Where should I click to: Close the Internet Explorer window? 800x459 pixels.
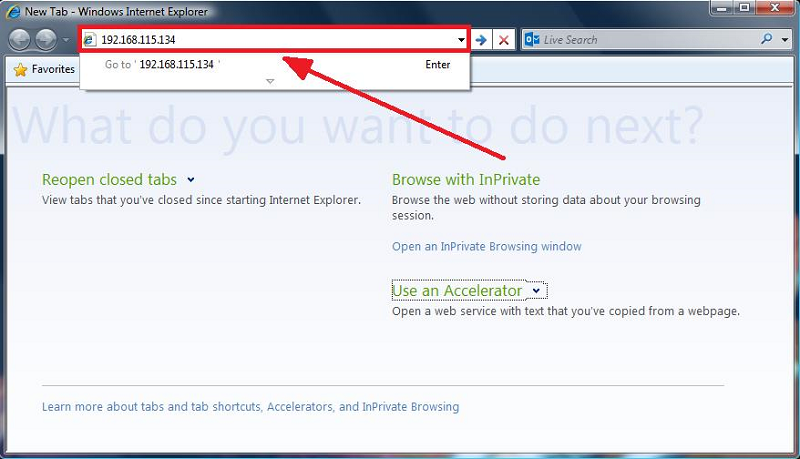774,8
